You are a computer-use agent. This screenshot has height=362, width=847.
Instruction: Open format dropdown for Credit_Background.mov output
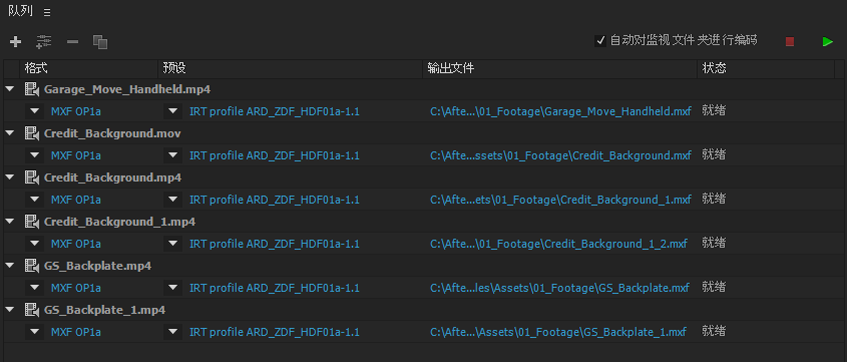click(x=35, y=156)
